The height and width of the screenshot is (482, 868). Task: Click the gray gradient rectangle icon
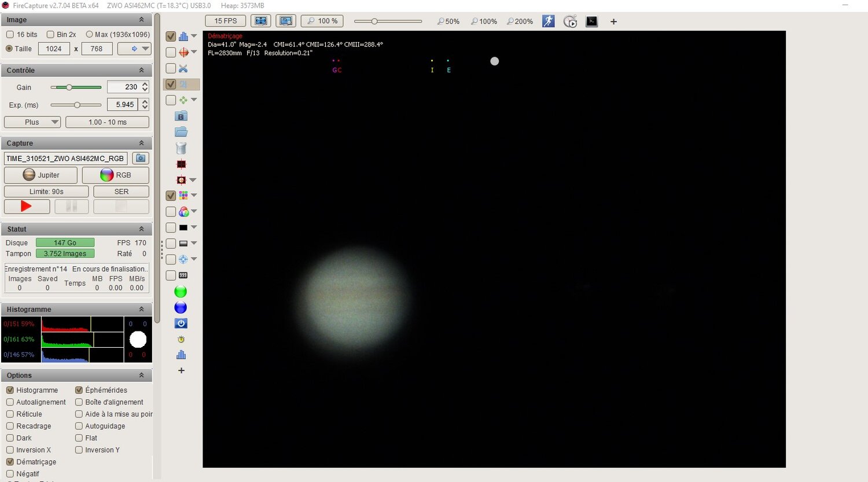[x=183, y=244]
